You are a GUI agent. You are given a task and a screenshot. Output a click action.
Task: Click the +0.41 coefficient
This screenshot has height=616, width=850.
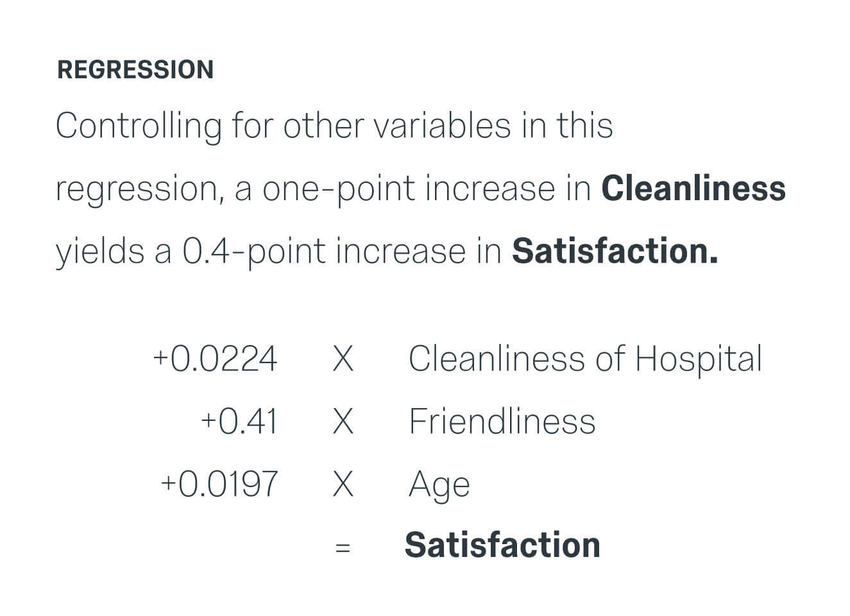point(239,422)
